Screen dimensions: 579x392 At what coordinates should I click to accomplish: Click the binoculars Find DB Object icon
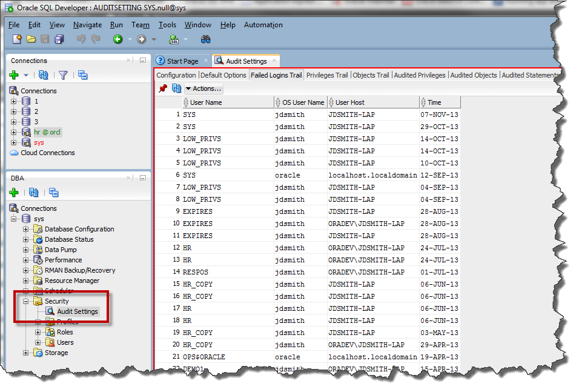coord(206,39)
